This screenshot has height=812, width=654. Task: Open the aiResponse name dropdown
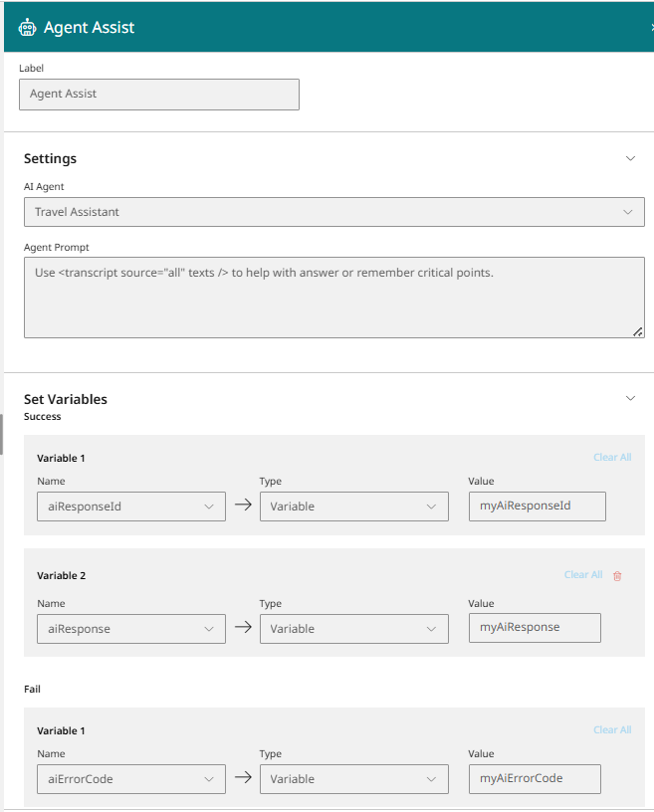pyautogui.click(x=131, y=629)
